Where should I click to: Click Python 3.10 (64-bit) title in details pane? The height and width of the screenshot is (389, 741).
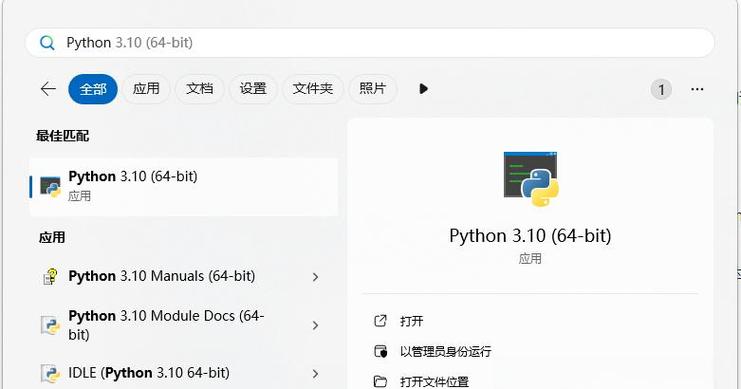(530, 236)
